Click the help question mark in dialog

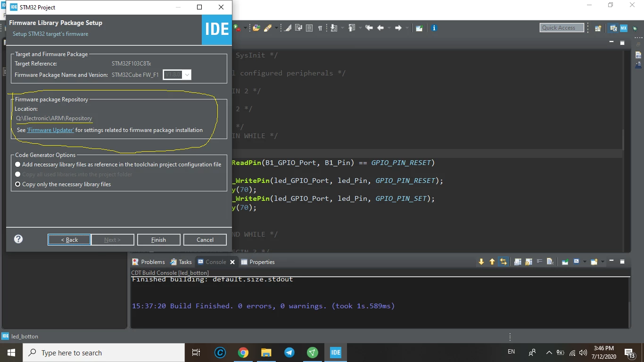pos(18,239)
